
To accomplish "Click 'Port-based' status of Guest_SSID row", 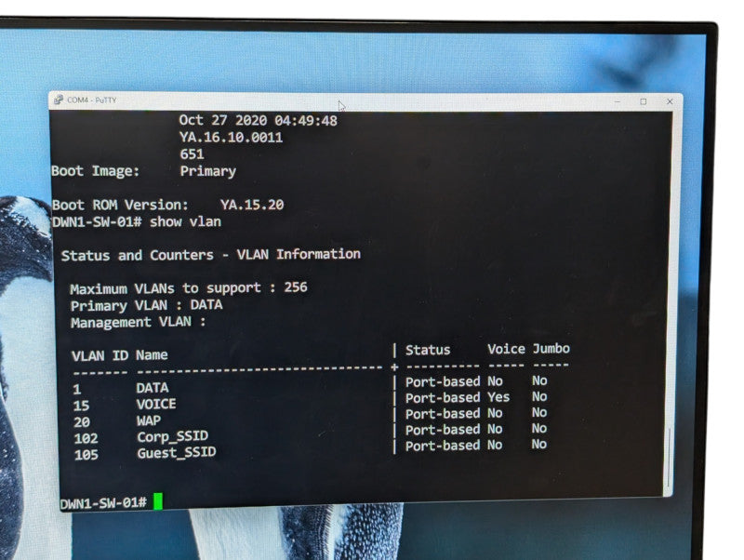I will coord(443,447).
